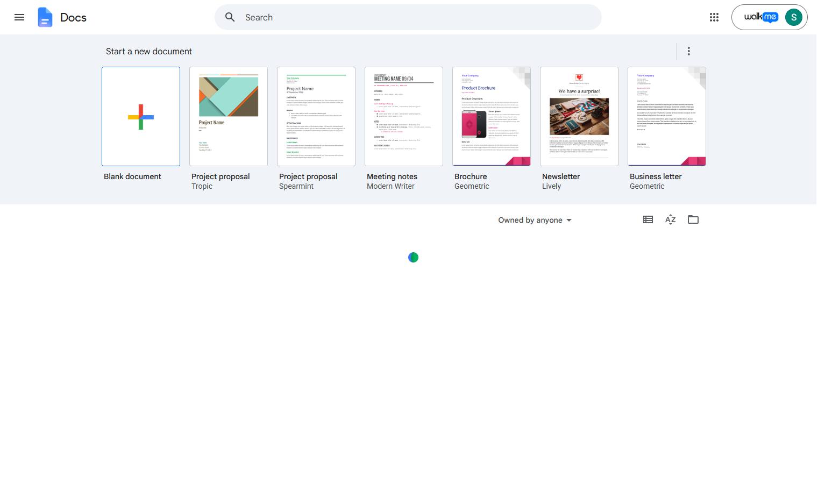Click the 'Brochure' label text
Image resolution: width=825 pixels, height=504 pixels.
[471, 176]
